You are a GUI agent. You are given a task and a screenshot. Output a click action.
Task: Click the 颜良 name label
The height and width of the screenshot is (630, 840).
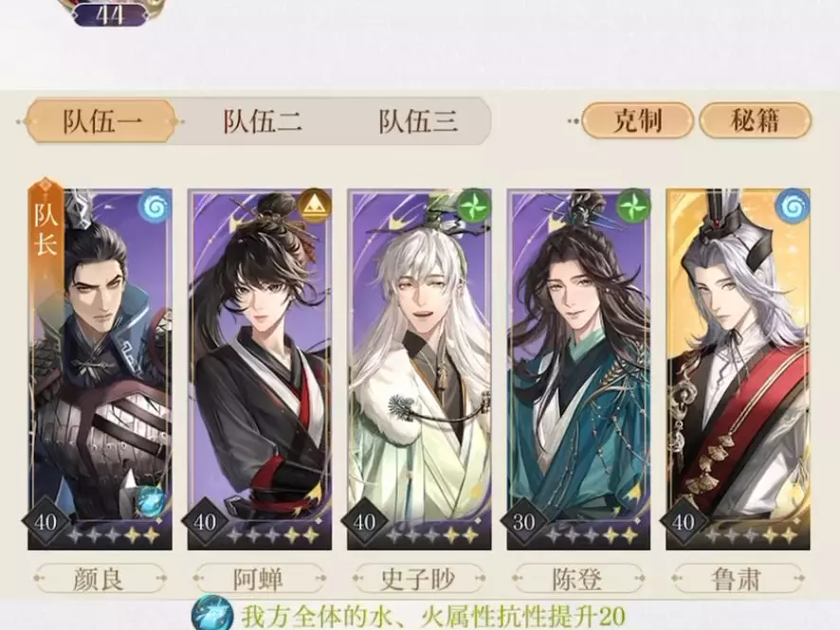(x=100, y=579)
